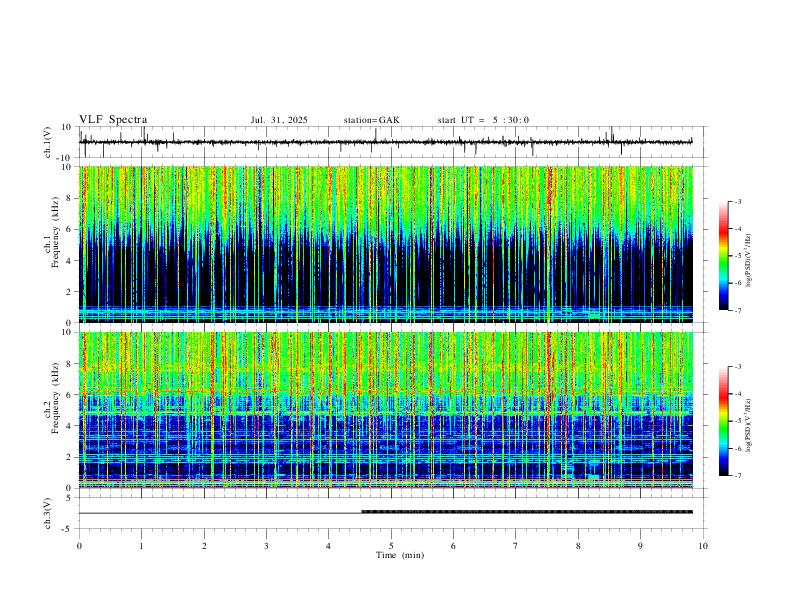The width and height of the screenshot is (792, 612).
Task: Click the ch.1 "Frequency (kHz)" axis label
Action: (55, 232)
